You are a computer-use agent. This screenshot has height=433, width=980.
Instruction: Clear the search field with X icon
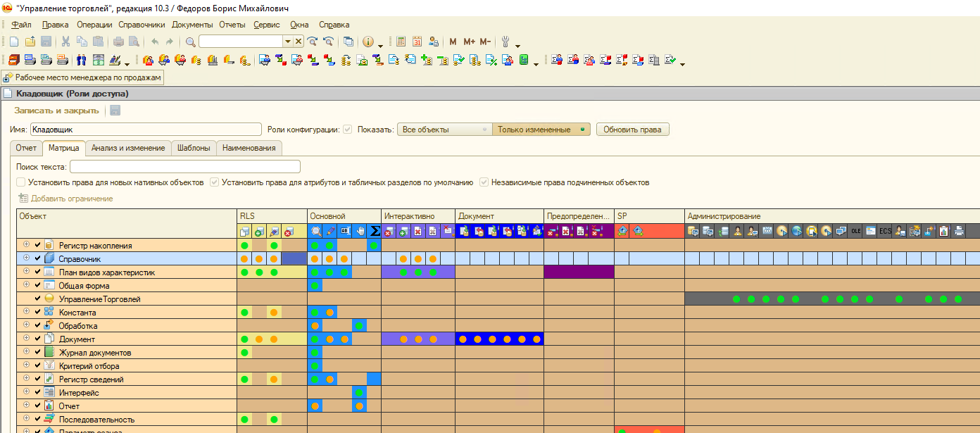click(299, 42)
